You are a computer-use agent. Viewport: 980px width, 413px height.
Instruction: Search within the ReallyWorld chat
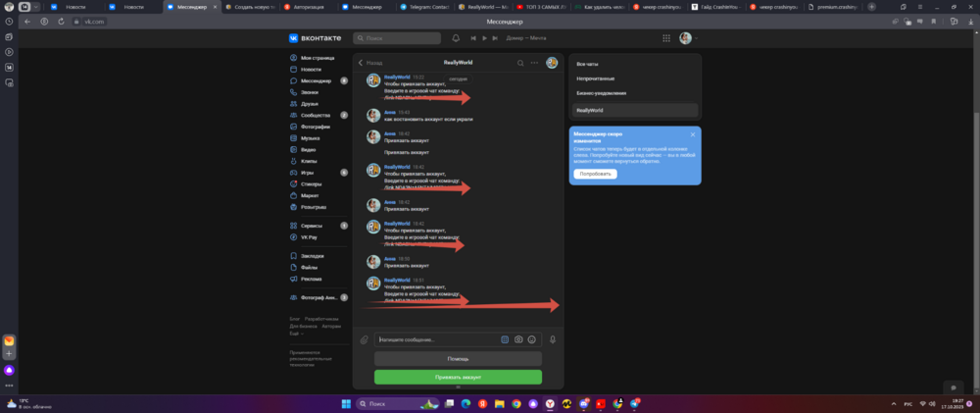pos(520,63)
